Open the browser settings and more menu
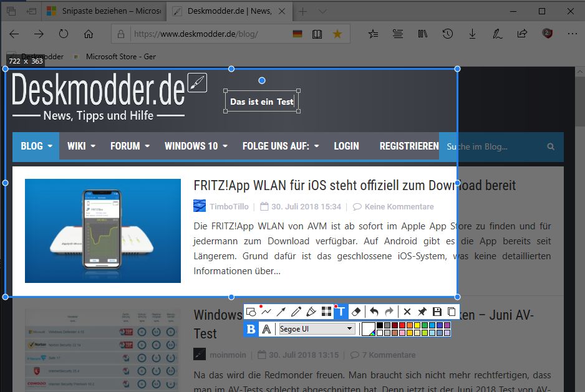Screen dimensions: 585x392 (573, 34)
